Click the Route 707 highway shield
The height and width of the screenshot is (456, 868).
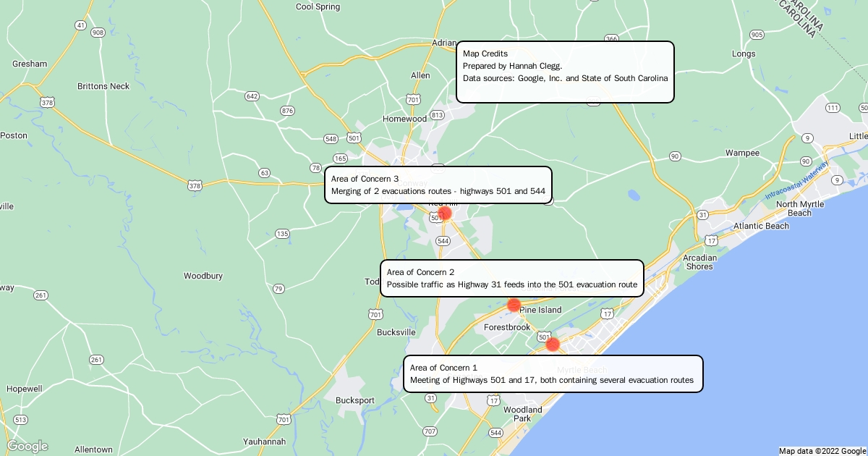pyautogui.click(x=430, y=431)
